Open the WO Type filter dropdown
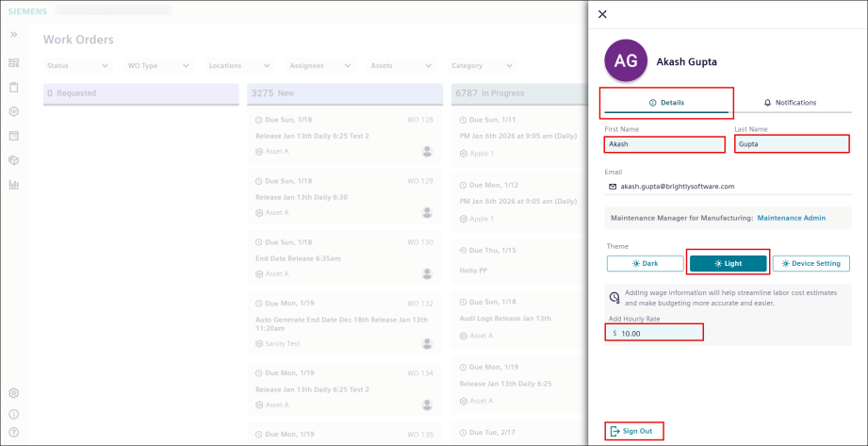The width and height of the screenshot is (868, 446). tap(159, 65)
